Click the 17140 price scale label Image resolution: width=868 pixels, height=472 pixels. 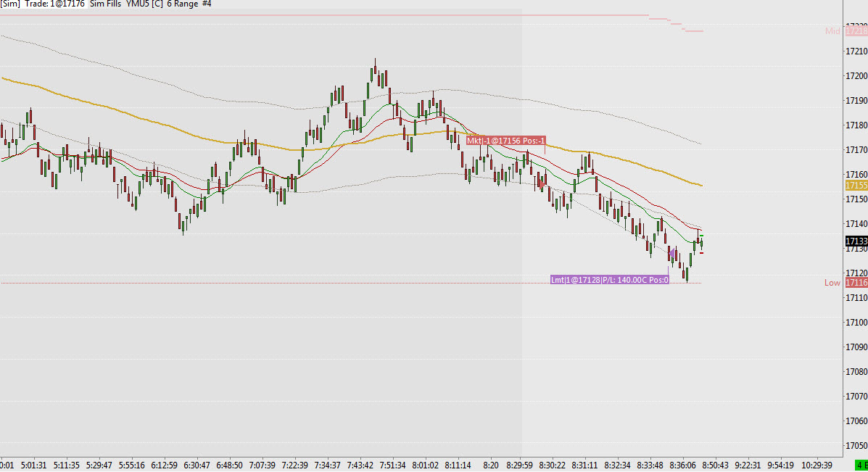[x=856, y=224]
